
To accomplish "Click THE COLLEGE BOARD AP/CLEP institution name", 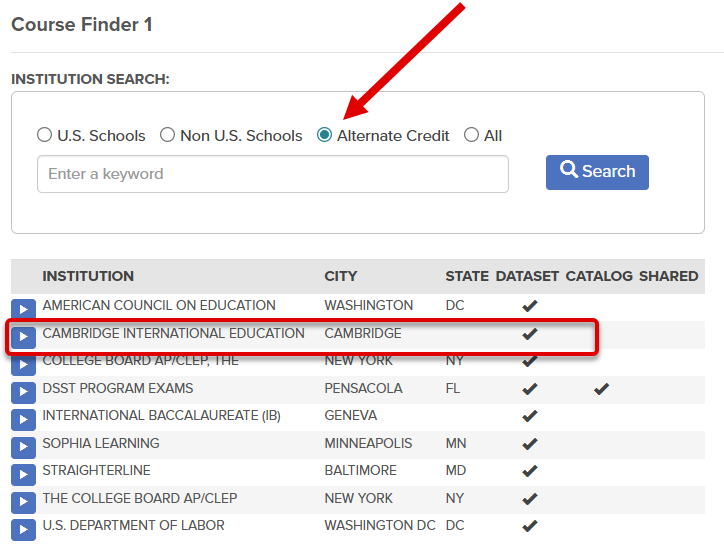I will click(x=140, y=498).
